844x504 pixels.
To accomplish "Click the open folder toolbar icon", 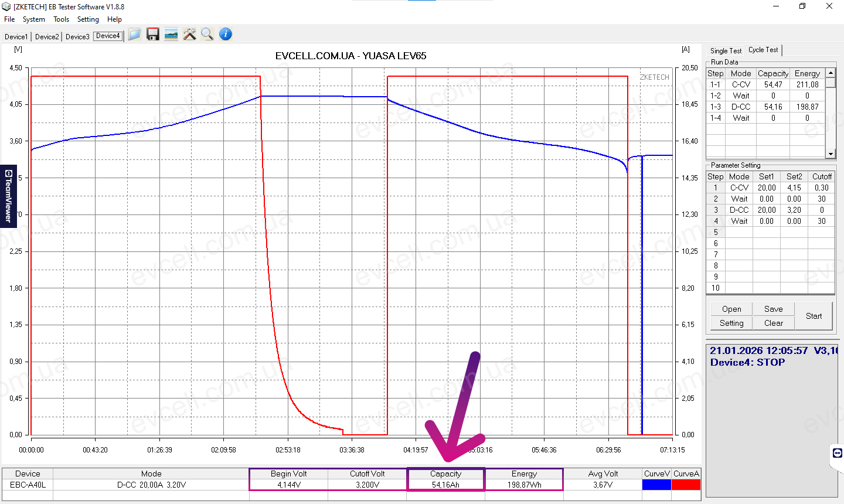I will tap(134, 35).
